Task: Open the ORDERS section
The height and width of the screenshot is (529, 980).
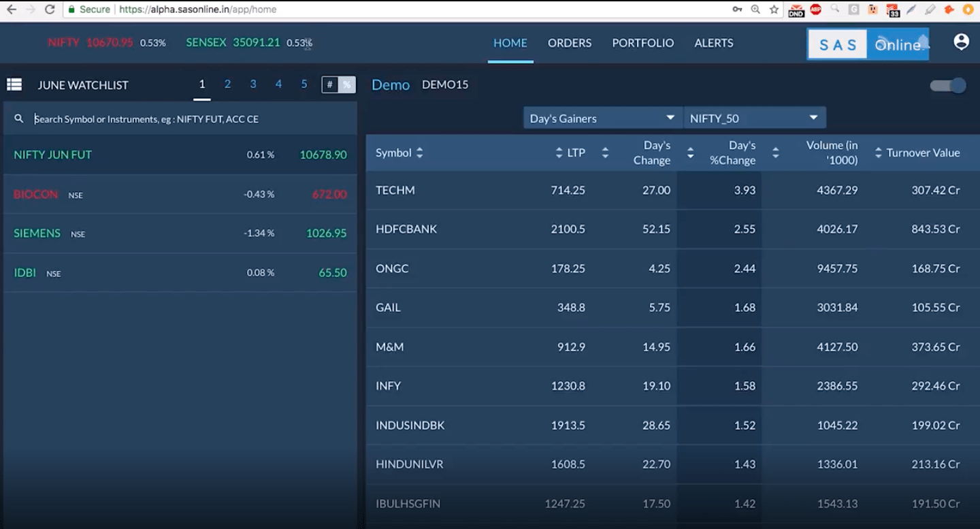Action: pos(569,43)
